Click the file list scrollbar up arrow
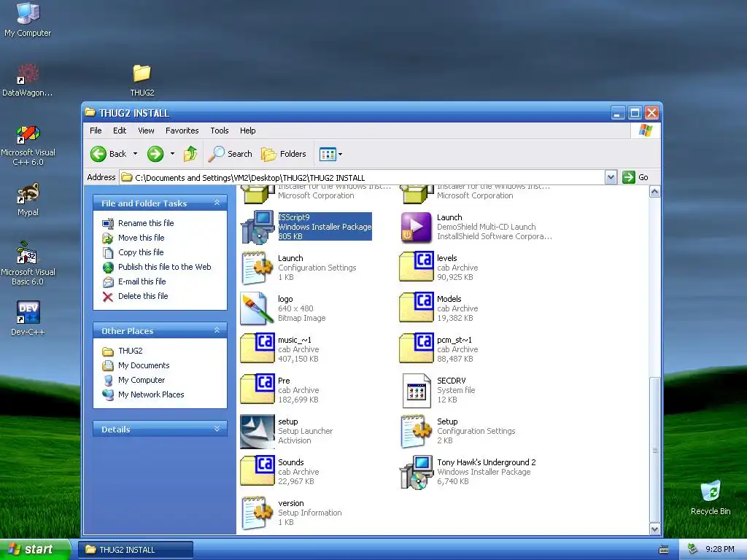 654,192
